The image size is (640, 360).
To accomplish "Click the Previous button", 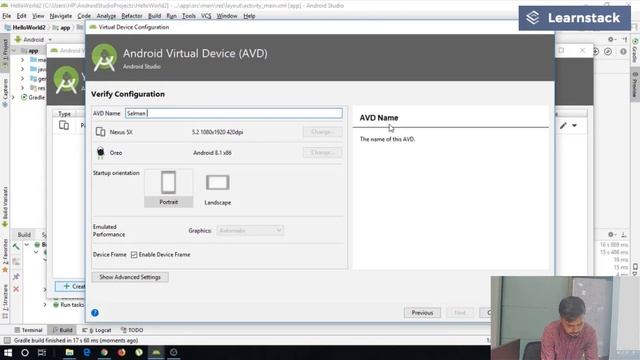I will [x=422, y=313].
